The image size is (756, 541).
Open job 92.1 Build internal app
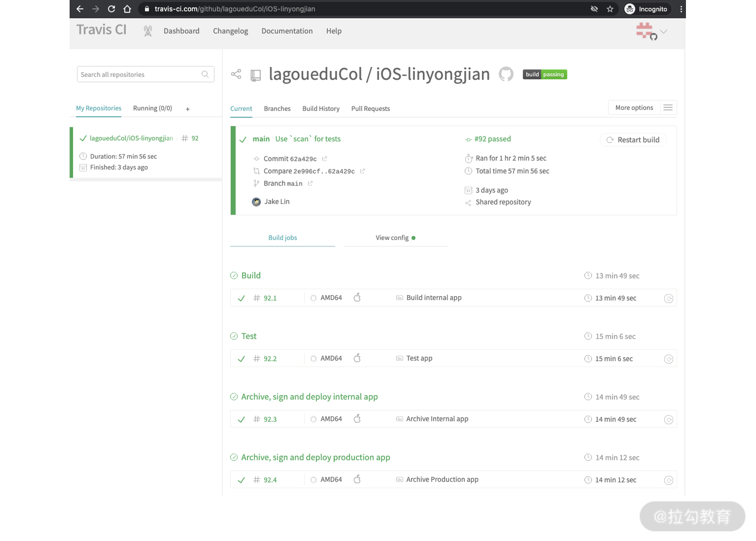coord(453,298)
